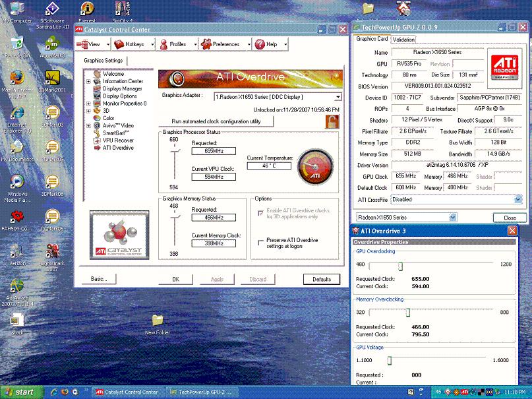The image size is (532, 399).
Task: Click the Welcome icon in the settings tree
Action: [97, 74]
